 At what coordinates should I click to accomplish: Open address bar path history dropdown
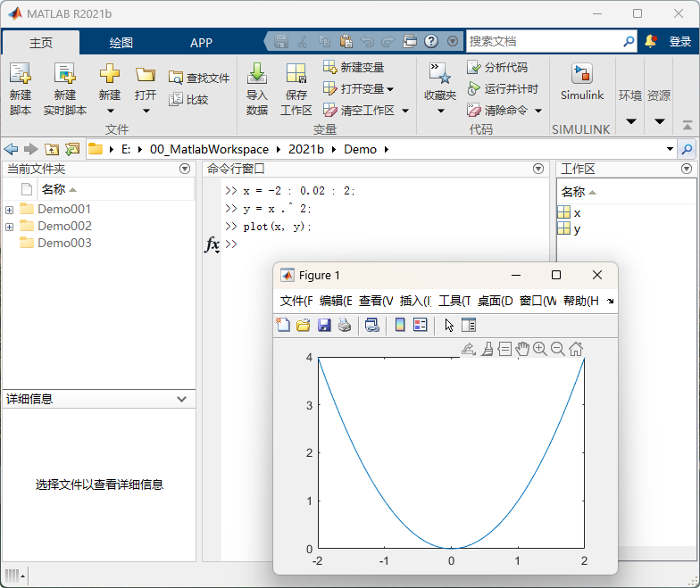[x=670, y=149]
